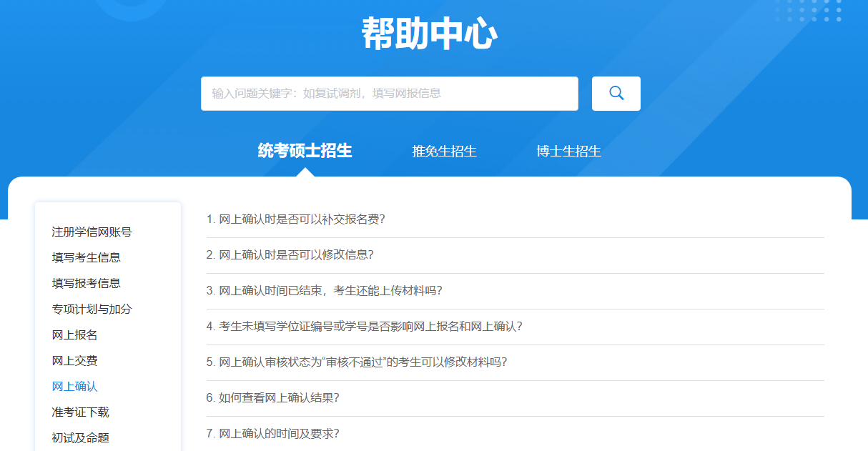Open 注册学信网账号 in the sidebar
Screen dimensions: 868x451
pyautogui.click(x=92, y=232)
